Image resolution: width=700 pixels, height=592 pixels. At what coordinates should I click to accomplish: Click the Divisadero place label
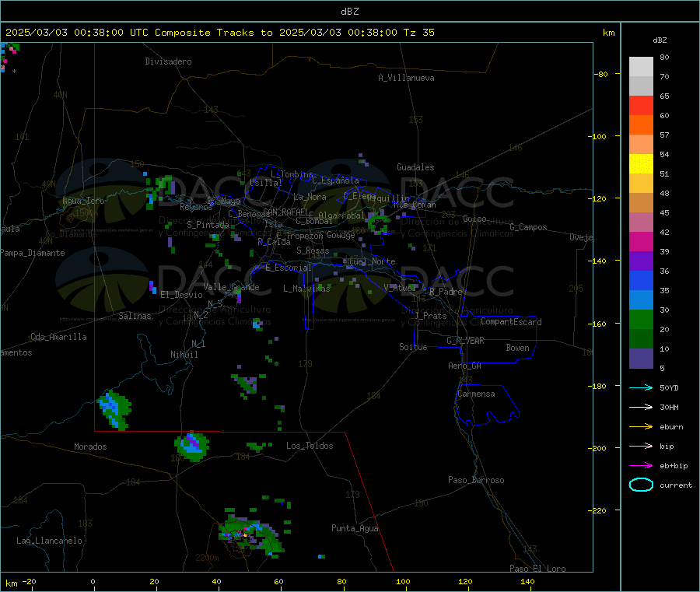pos(168,61)
